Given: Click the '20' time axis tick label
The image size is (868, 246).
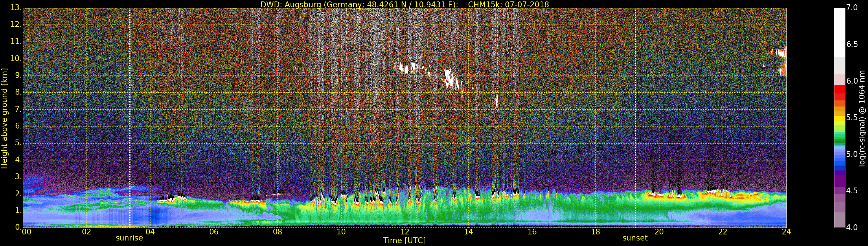Looking at the screenshot, I should 659,232.
